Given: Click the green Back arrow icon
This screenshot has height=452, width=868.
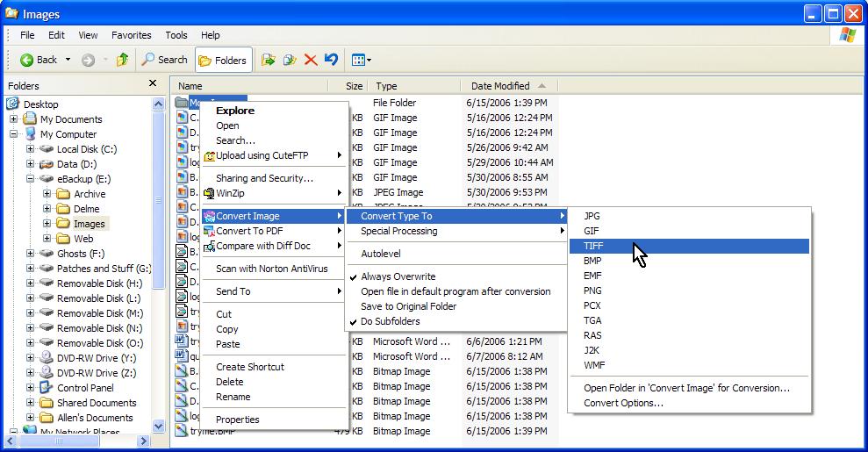Looking at the screenshot, I should point(26,60).
